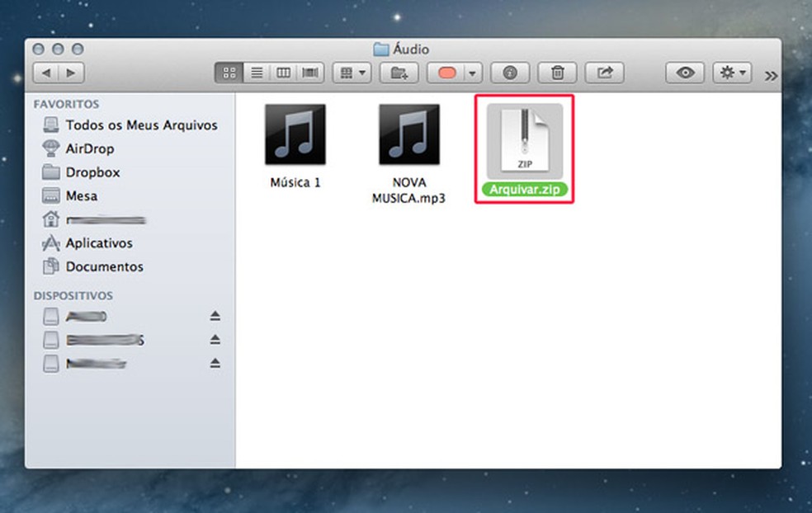Eject the third device
The image size is (812, 513).
(x=215, y=364)
